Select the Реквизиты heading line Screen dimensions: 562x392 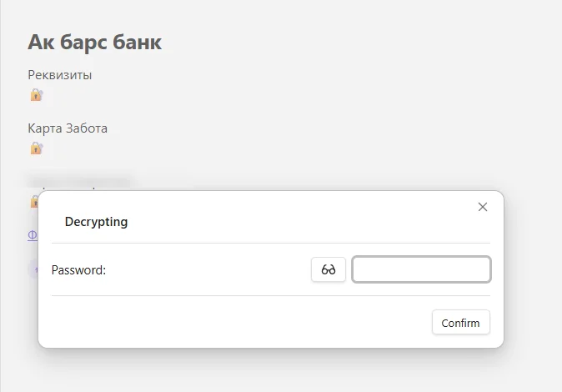pos(60,75)
